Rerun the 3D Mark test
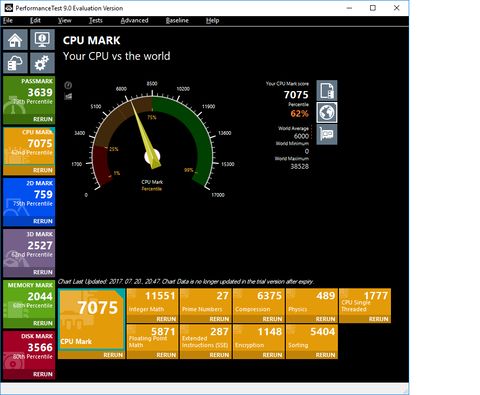This screenshot has height=395, width=480. [x=43, y=272]
